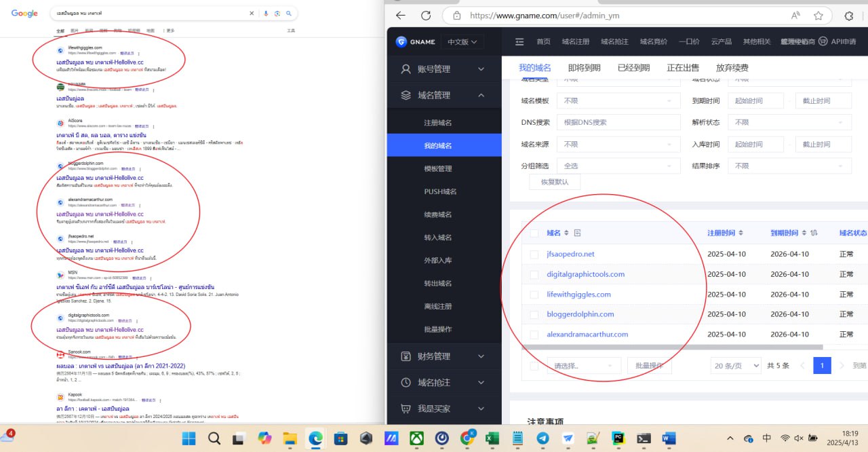
Task: Tick the checkbox for bloggerdolphin.com
Action: pos(534,315)
